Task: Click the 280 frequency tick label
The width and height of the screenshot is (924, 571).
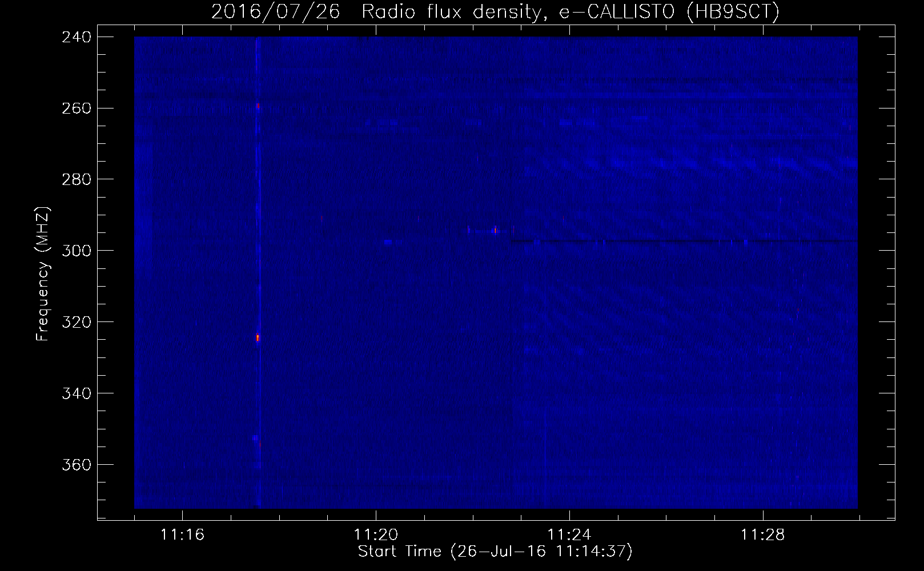Action: click(75, 179)
